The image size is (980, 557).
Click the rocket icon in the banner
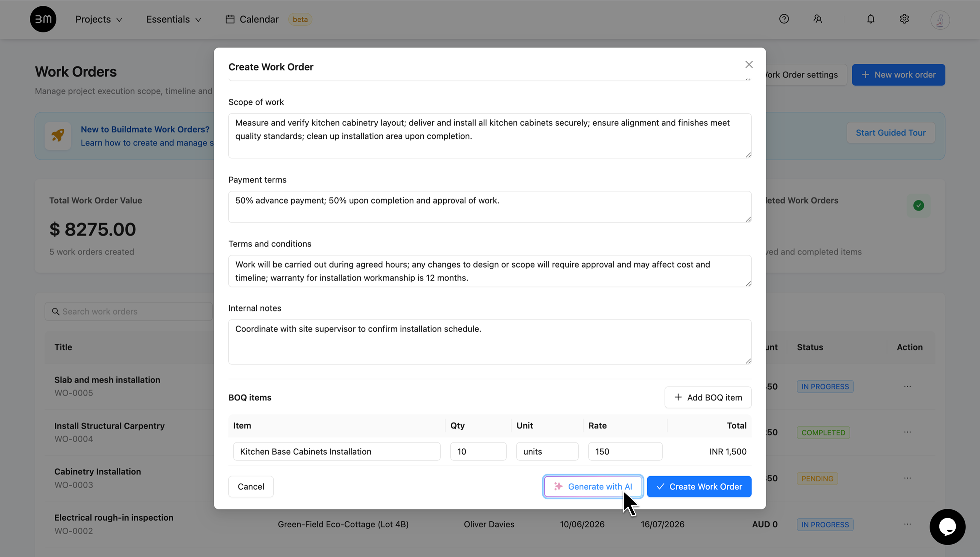coord(58,135)
